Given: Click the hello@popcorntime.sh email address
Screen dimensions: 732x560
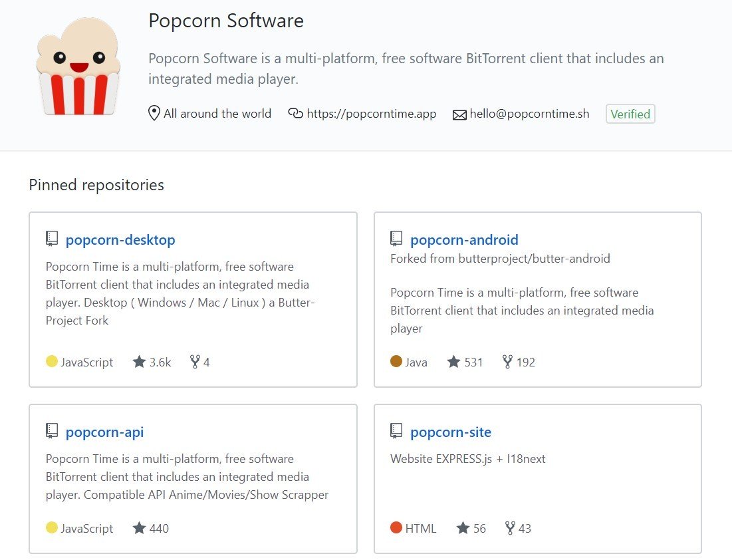Looking at the screenshot, I should click(x=529, y=114).
